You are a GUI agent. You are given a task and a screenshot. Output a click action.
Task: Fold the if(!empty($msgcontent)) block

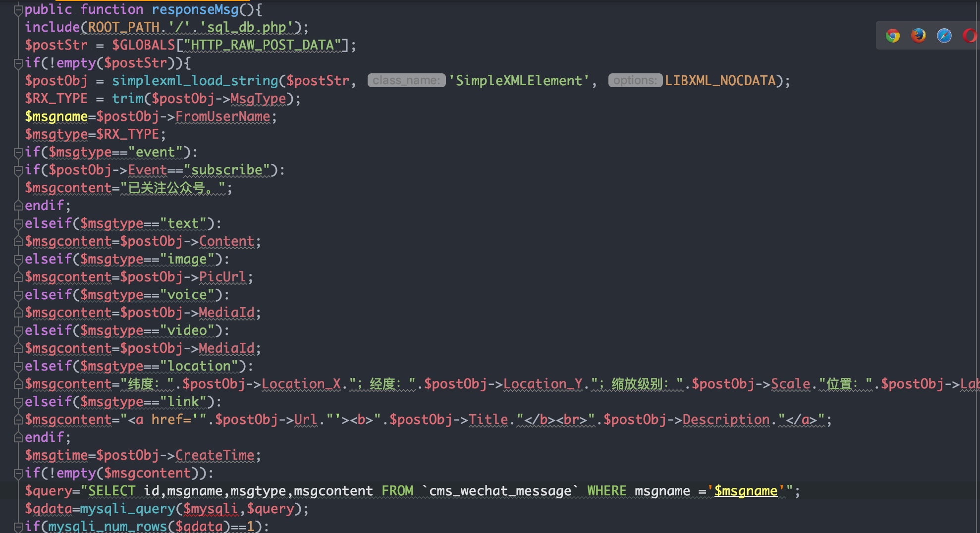pos(18,473)
